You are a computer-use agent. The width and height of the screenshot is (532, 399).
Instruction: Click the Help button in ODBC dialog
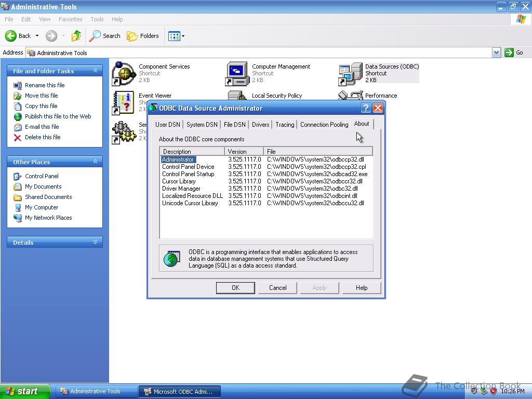[362, 288]
